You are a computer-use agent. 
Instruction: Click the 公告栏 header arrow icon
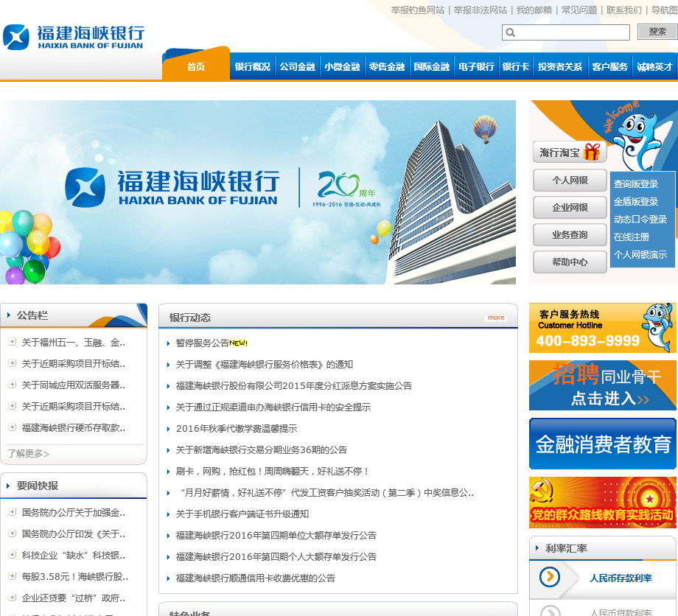click(9, 315)
